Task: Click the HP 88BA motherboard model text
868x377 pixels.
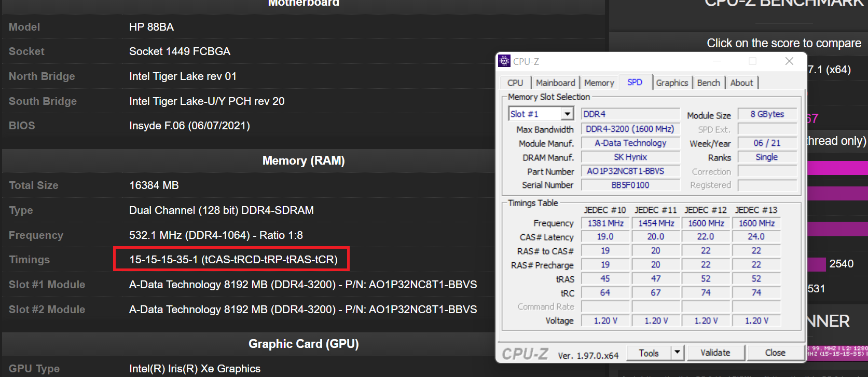Action: [151, 27]
